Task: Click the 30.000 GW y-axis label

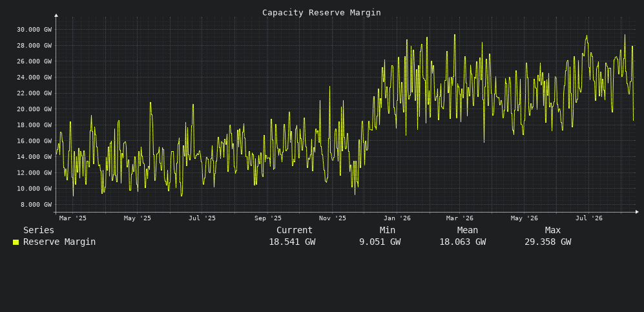Action: 34,30
